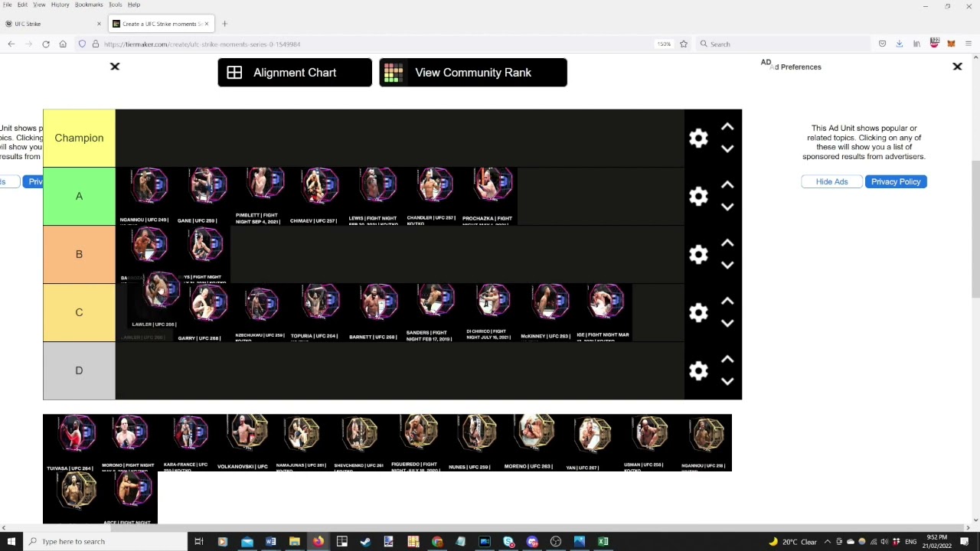980x551 pixels.
Task: Go to browser home page
Action: [63, 44]
